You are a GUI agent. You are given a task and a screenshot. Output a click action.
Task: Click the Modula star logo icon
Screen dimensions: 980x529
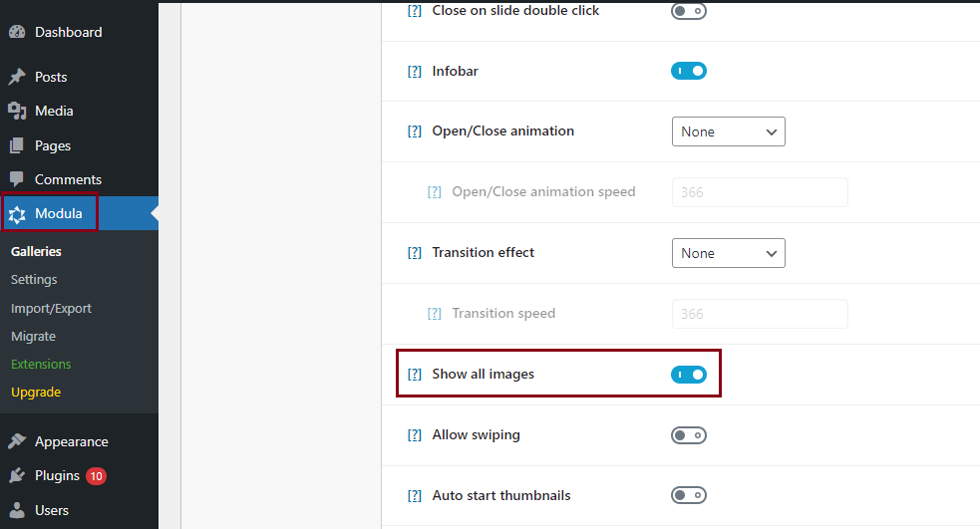[18, 214]
